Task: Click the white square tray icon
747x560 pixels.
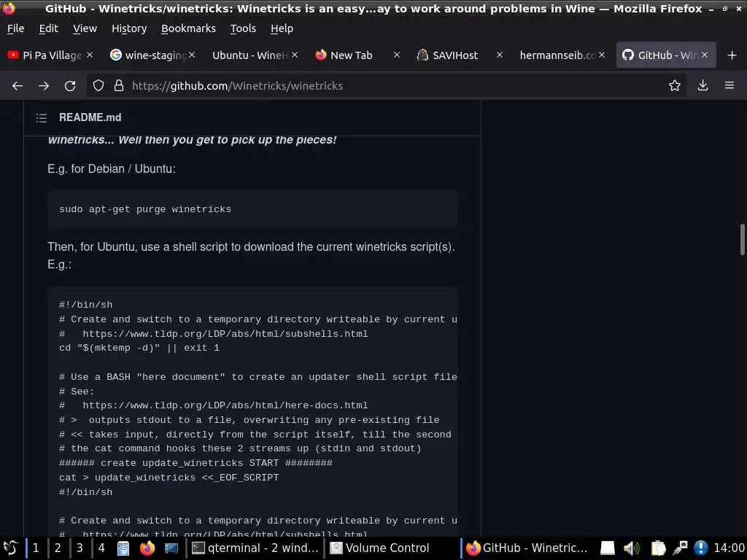Action: pyautogui.click(x=608, y=548)
